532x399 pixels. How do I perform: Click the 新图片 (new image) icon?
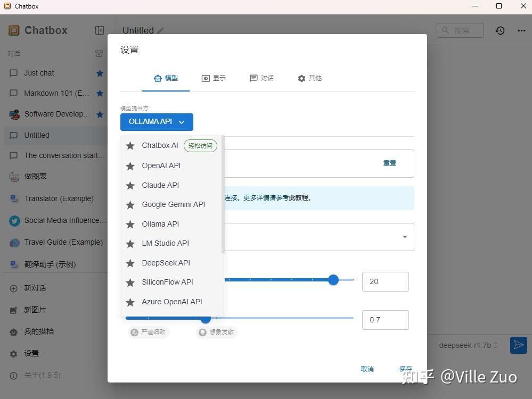(14, 310)
